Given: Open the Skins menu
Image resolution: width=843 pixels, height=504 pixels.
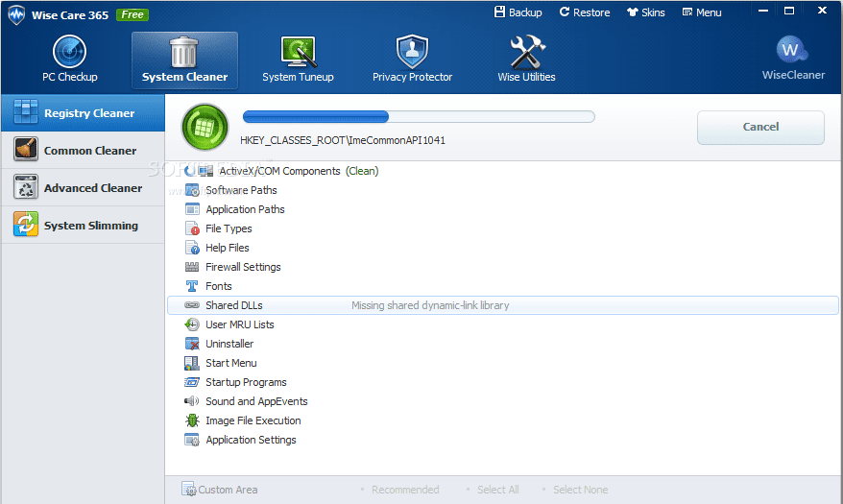Looking at the screenshot, I should point(646,12).
